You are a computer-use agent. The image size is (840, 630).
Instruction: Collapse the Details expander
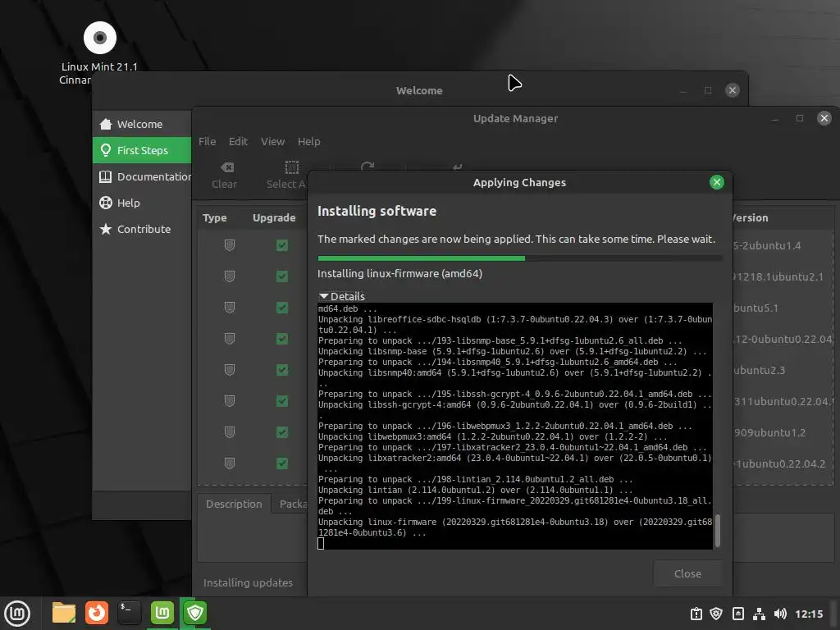342,296
